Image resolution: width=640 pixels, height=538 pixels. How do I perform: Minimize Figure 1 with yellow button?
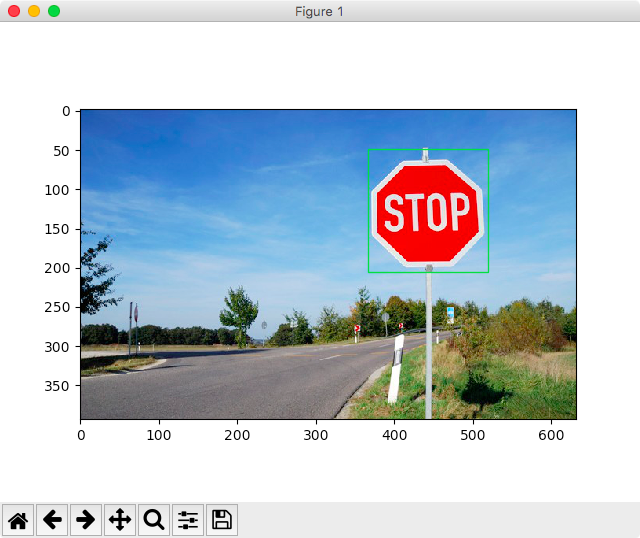34,11
